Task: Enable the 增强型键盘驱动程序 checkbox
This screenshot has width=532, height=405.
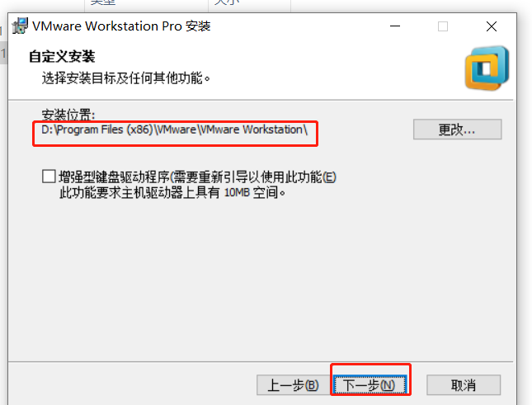Action: point(49,177)
